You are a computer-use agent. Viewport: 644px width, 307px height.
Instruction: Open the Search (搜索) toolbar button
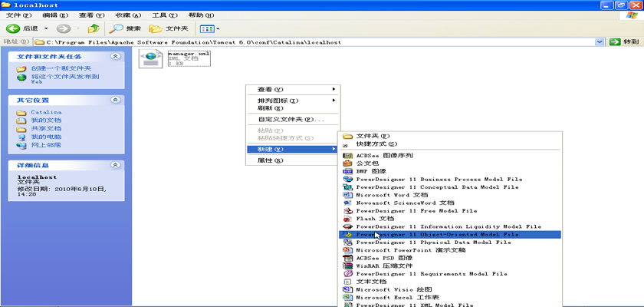point(125,28)
